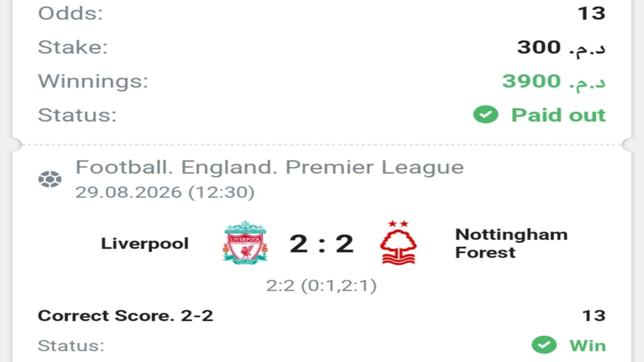Click the green Paid out checkmark icon
The image size is (644, 362).
point(485,115)
